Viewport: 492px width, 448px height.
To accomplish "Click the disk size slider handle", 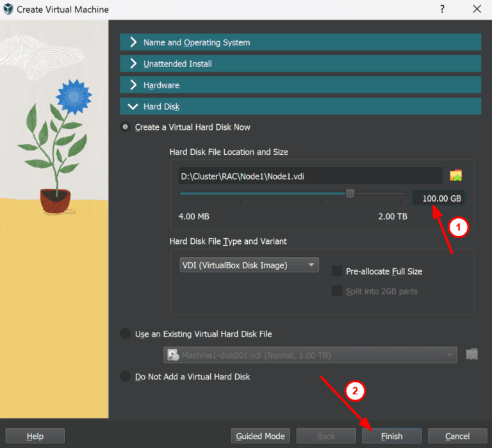I will [350, 193].
